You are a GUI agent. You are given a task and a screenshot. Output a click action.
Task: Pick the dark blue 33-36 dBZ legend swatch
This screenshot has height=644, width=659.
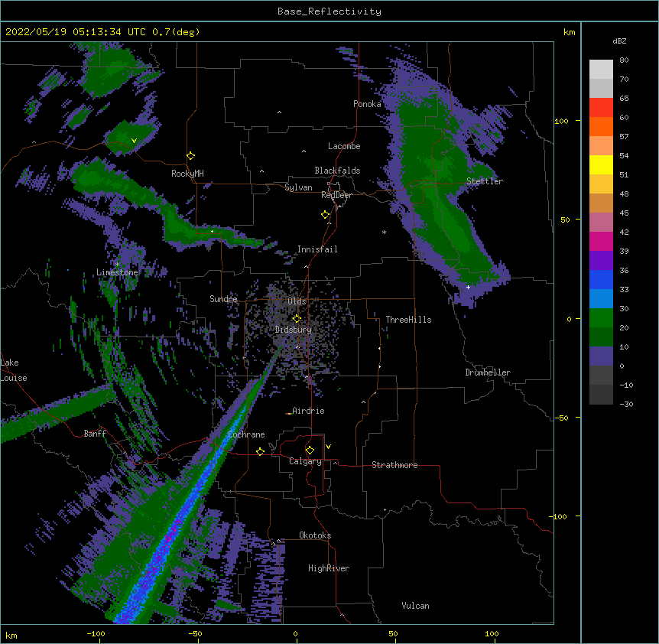click(601, 279)
